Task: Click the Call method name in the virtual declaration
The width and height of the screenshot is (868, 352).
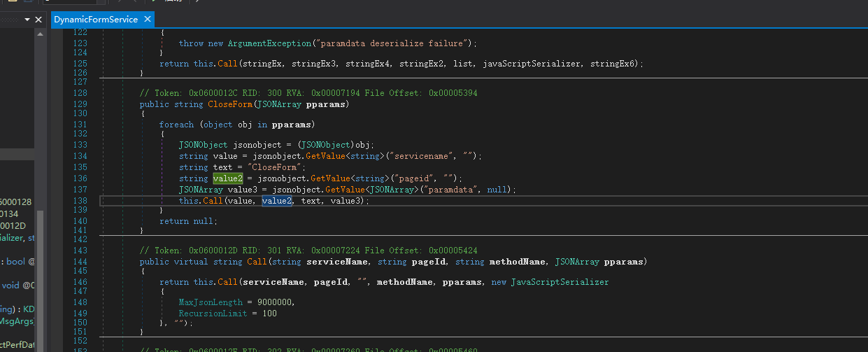Action: (x=257, y=262)
